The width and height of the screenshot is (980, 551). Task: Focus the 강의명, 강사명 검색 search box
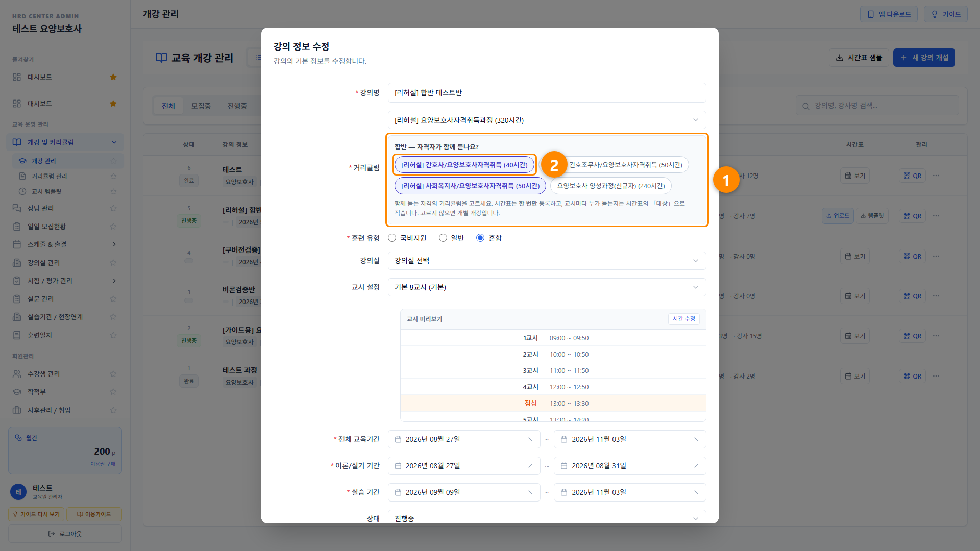tap(877, 106)
